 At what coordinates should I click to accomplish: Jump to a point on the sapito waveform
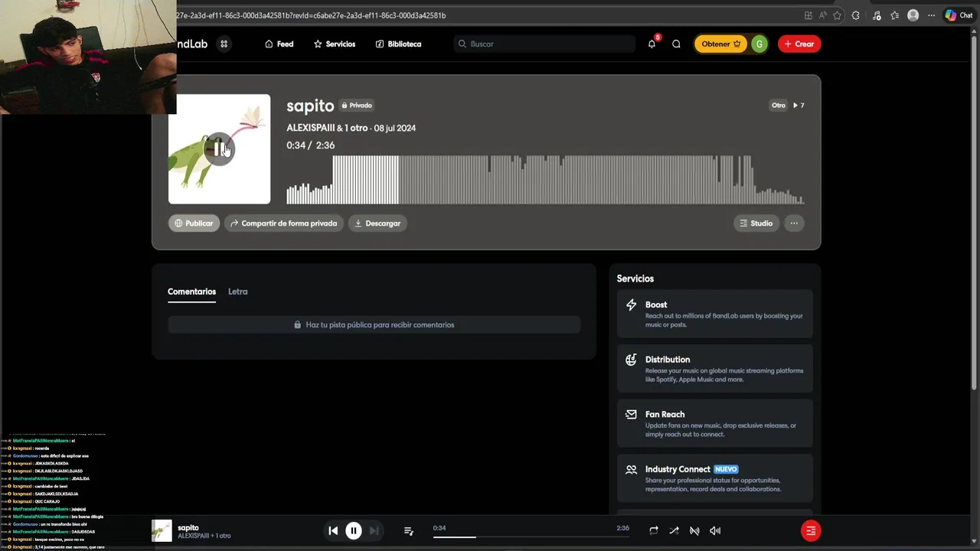(545, 180)
